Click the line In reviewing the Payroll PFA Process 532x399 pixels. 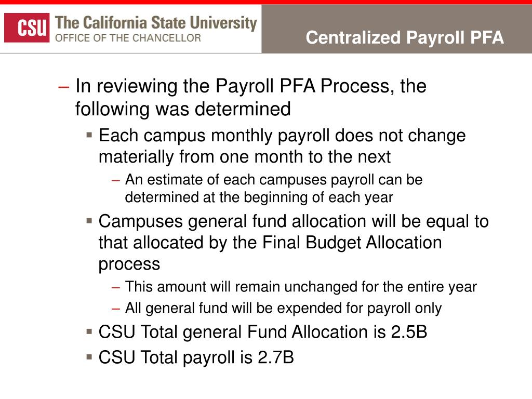pyautogui.click(x=251, y=87)
